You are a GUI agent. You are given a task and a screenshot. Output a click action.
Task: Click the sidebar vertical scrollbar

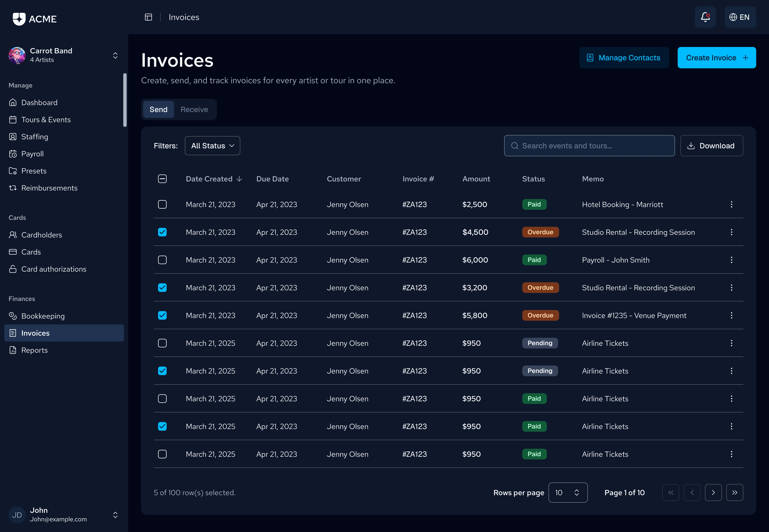(125, 100)
